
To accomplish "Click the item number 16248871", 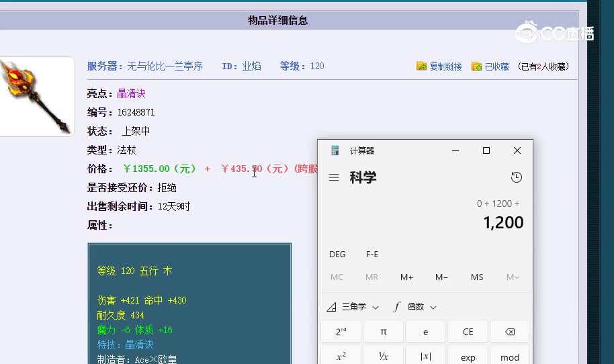I will [x=136, y=112].
